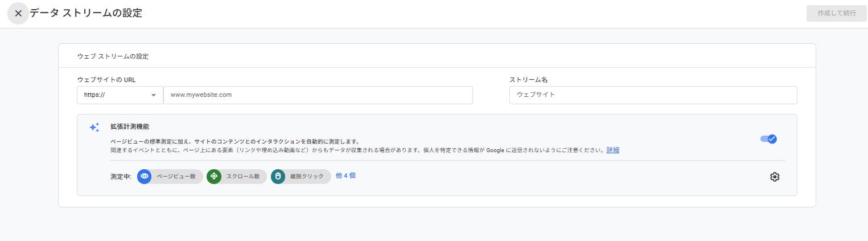Click the green scroll measurement icon
Screen dimensions: 868x241
click(213, 177)
